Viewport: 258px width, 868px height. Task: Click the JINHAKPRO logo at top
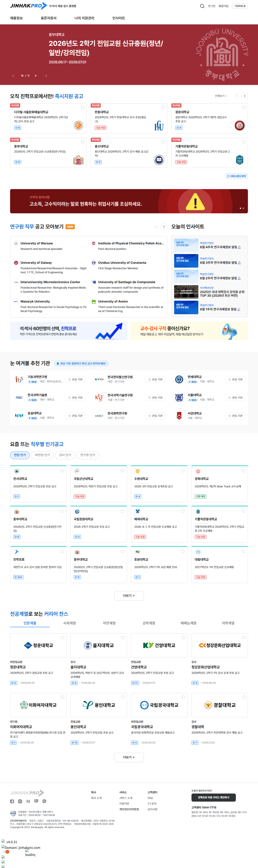(28, 6)
